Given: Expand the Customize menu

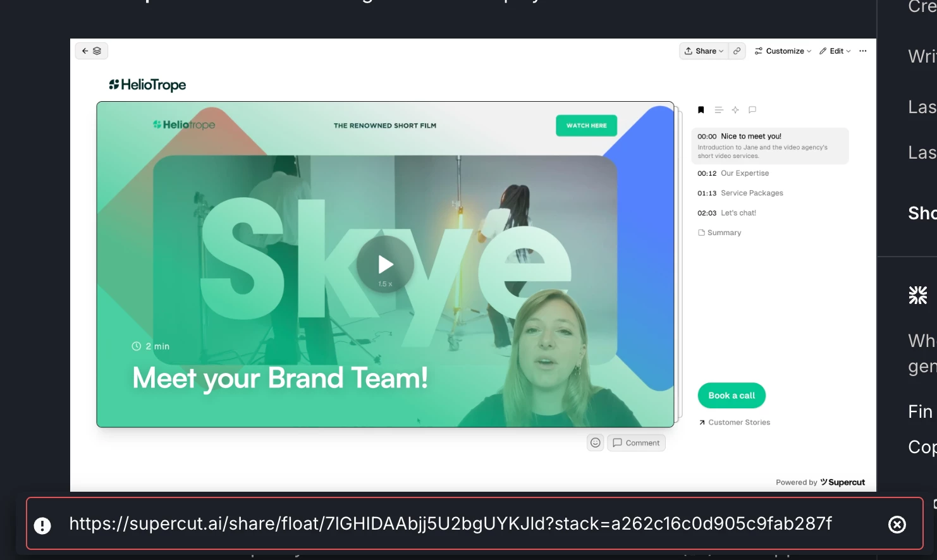Looking at the screenshot, I should click(783, 51).
